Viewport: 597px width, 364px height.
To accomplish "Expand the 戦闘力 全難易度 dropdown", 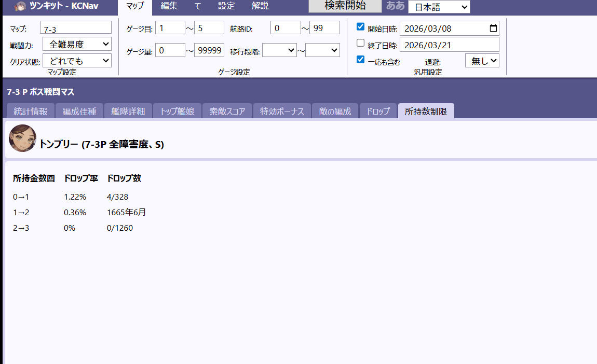I will [77, 44].
